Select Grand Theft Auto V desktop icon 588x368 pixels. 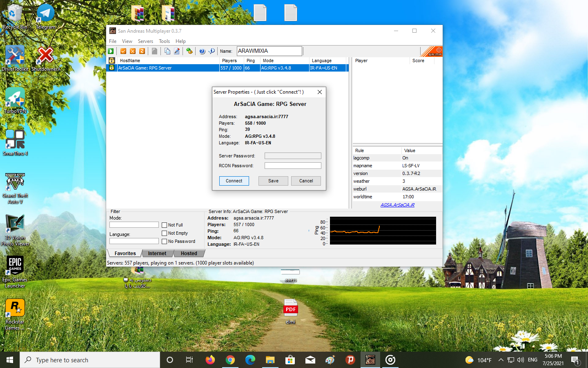(x=15, y=188)
